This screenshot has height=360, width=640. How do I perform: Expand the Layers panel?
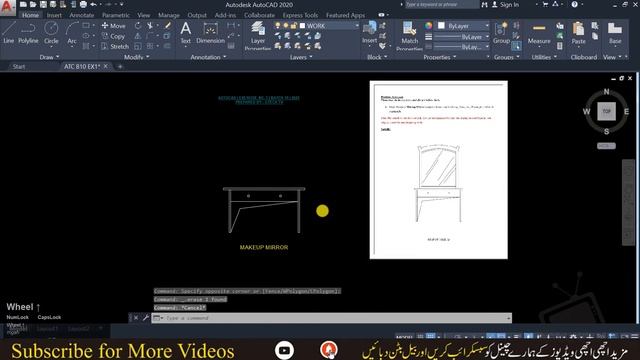(301, 57)
